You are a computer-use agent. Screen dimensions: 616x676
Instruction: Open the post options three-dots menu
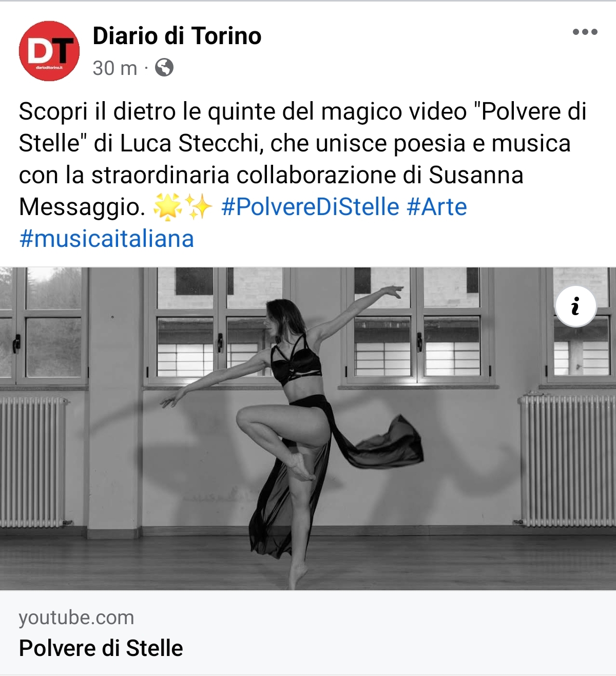point(585,32)
